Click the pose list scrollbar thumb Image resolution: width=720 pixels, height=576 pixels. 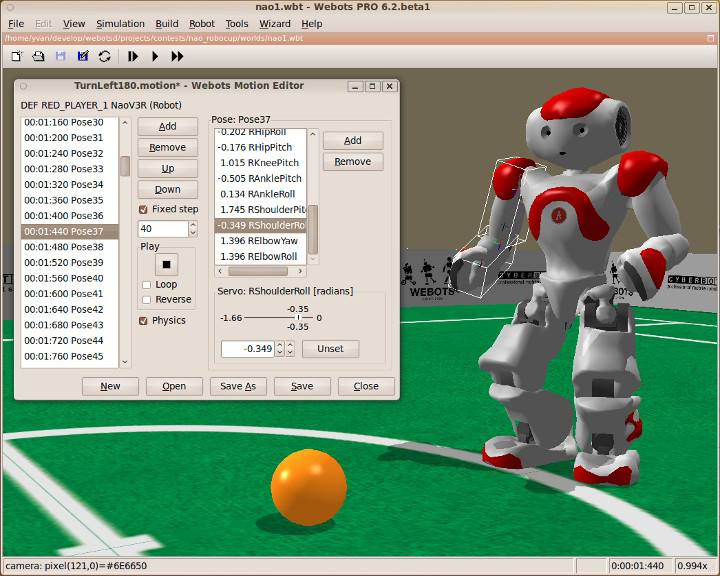pyautogui.click(x=125, y=166)
